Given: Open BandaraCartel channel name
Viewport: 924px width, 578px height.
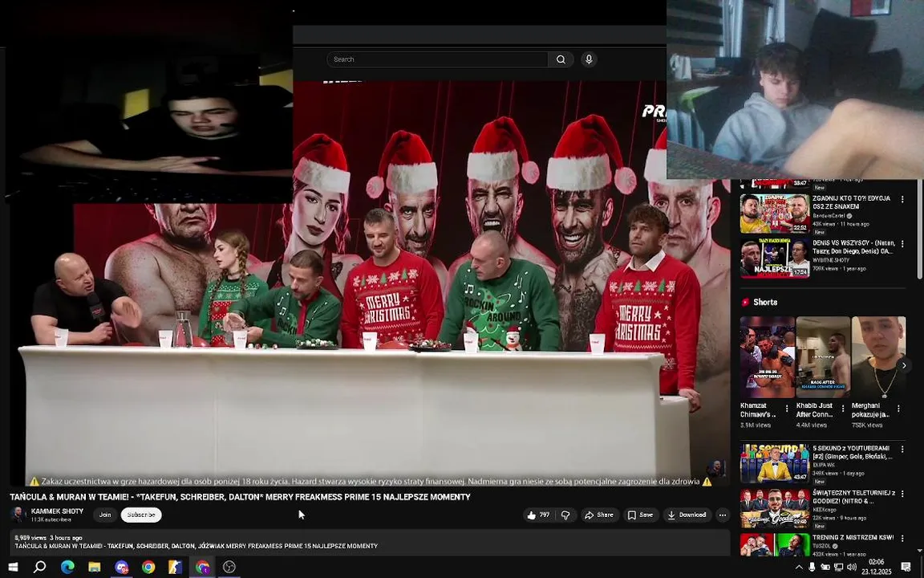Looking at the screenshot, I should [x=829, y=216].
